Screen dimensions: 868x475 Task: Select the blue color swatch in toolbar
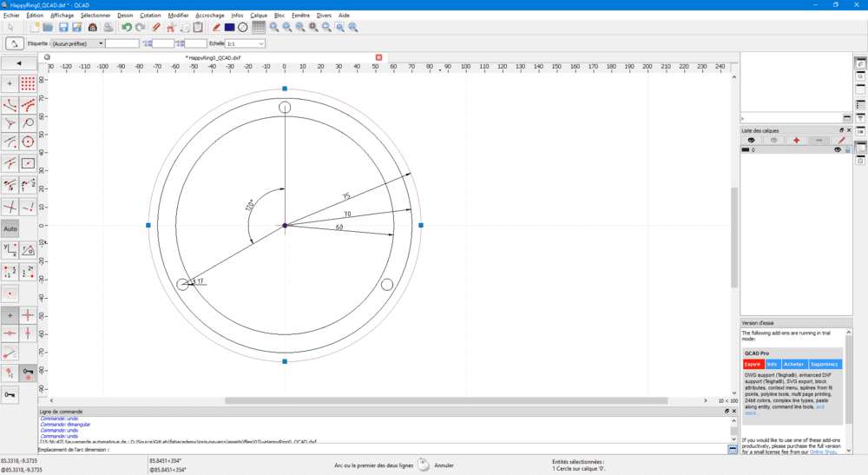click(x=229, y=27)
